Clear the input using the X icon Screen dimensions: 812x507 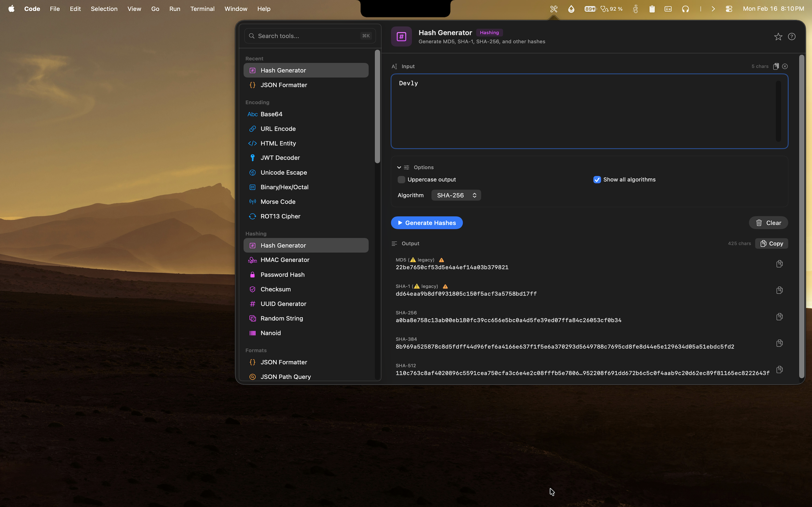click(785, 66)
